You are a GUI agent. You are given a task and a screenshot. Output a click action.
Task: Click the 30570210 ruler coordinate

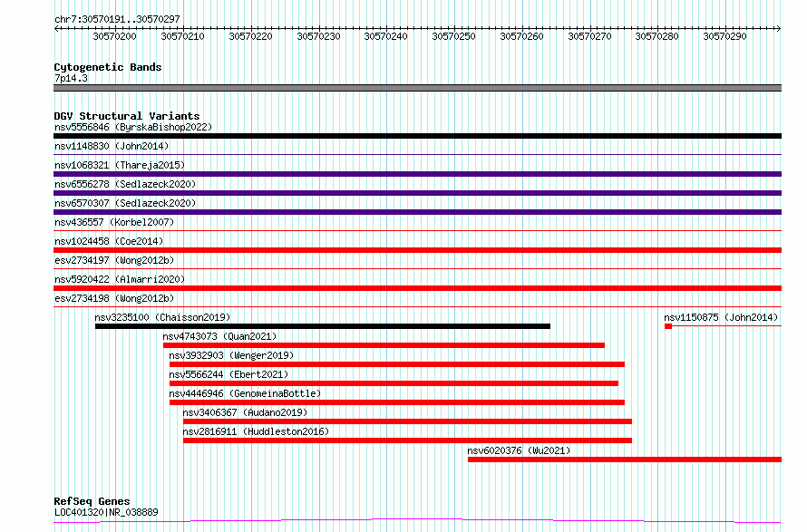182,36
